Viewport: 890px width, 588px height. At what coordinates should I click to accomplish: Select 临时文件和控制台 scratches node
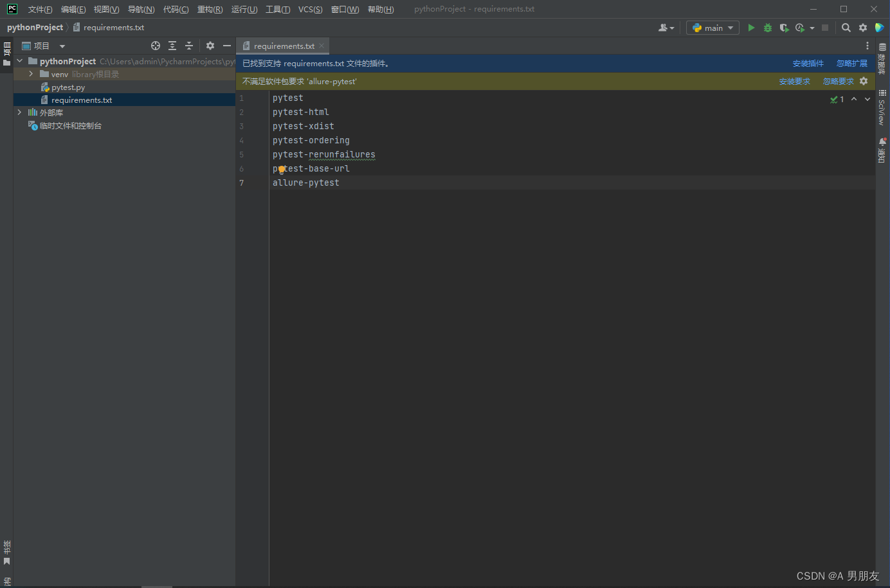pos(70,125)
